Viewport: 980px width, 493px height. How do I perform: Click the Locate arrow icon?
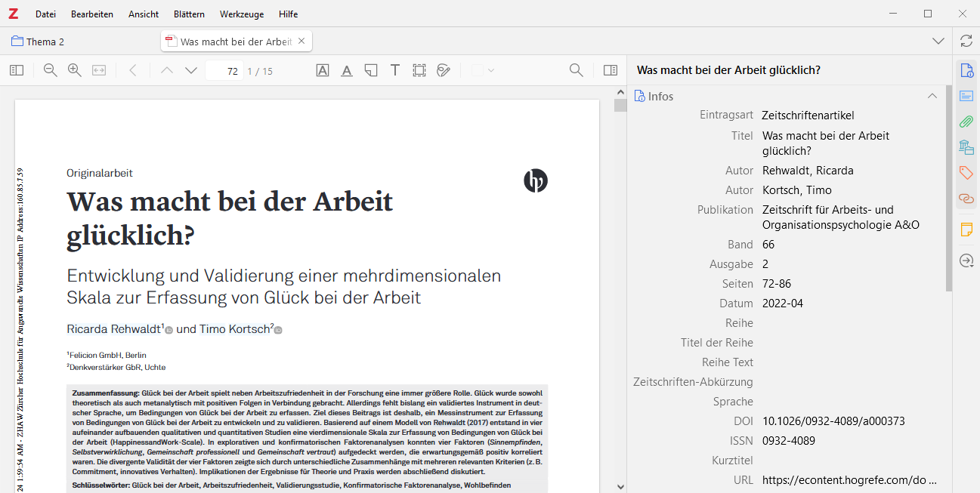point(966,260)
